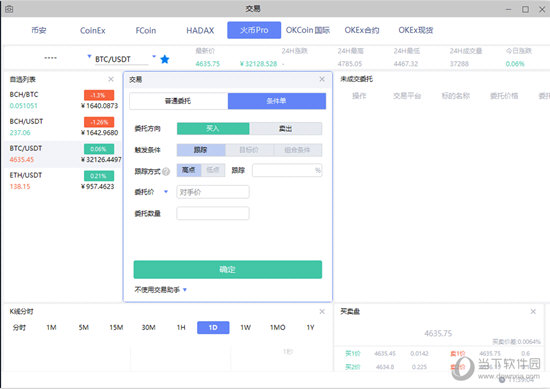Click the camera screenshot icon in title bar
Viewport: 550px width, 389px height.
pyautogui.click(x=9, y=9)
